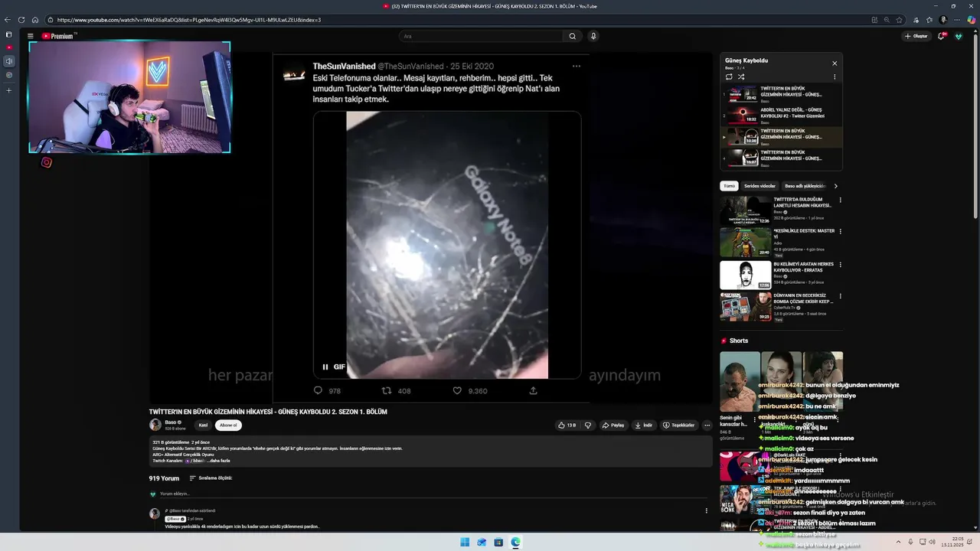Play fourth playlist video with 16:07 duration
The image size is (980, 551).
pyautogui.click(x=742, y=158)
